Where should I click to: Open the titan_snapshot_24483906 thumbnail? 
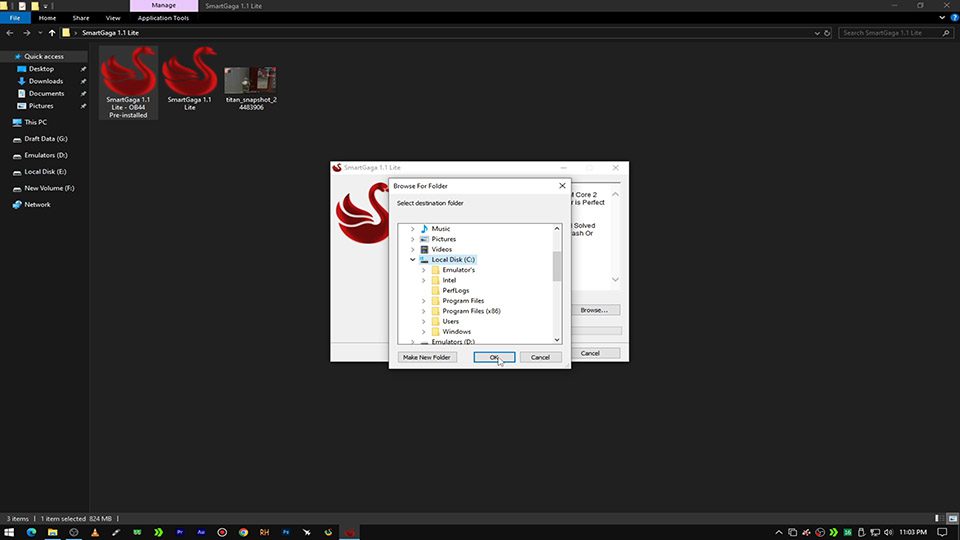point(250,80)
